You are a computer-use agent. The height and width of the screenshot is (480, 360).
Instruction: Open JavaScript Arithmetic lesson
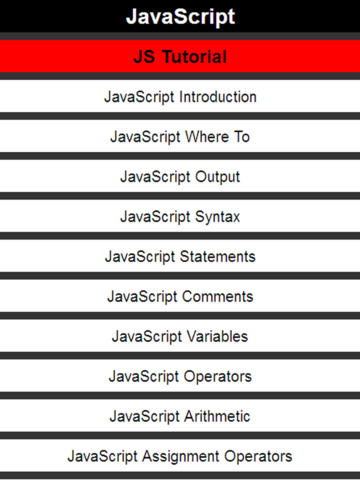click(180, 416)
